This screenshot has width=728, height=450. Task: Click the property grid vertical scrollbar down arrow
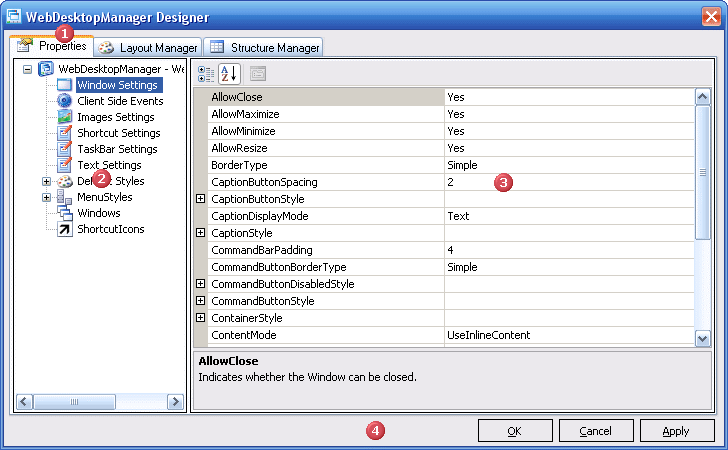(702, 339)
